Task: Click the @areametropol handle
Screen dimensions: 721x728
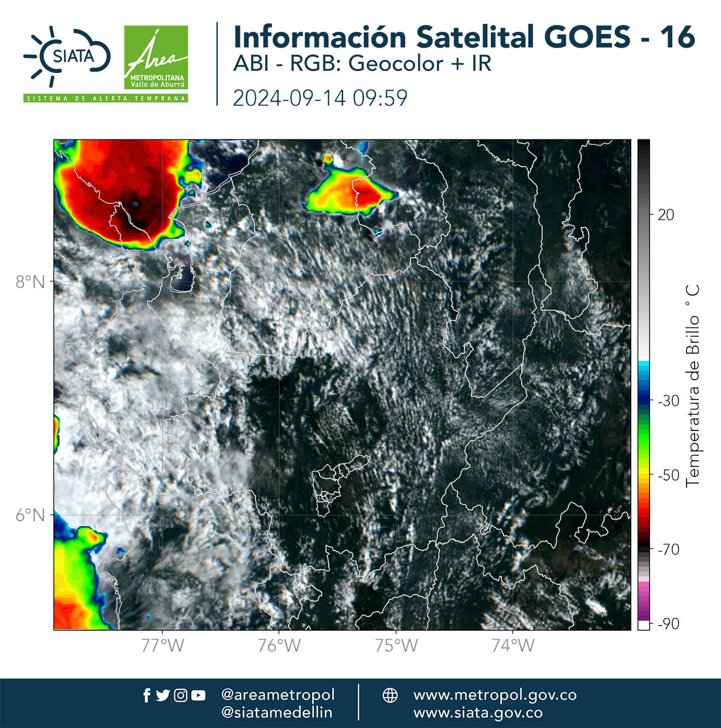Action: point(278,695)
